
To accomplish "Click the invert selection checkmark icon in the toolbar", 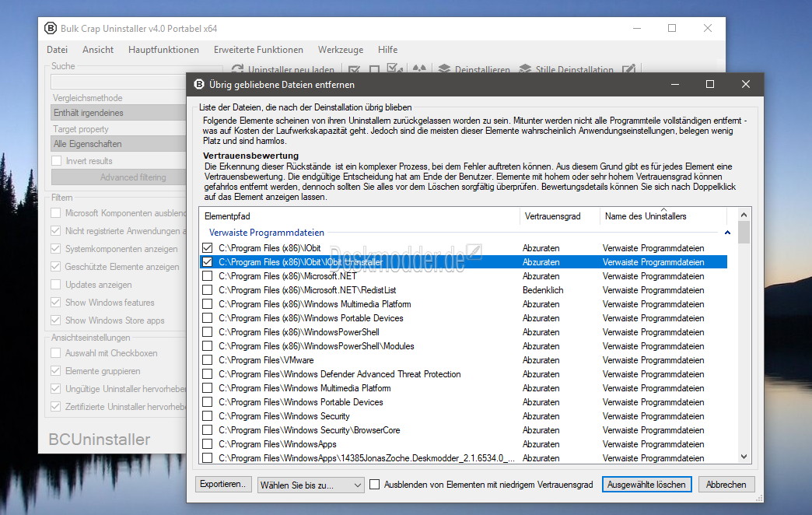I will click(394, 68).
